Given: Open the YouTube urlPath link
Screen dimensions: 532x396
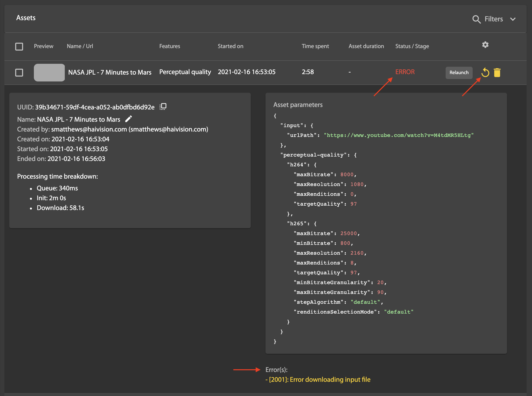Looking at the screenshot, I should tap(399, 135).
